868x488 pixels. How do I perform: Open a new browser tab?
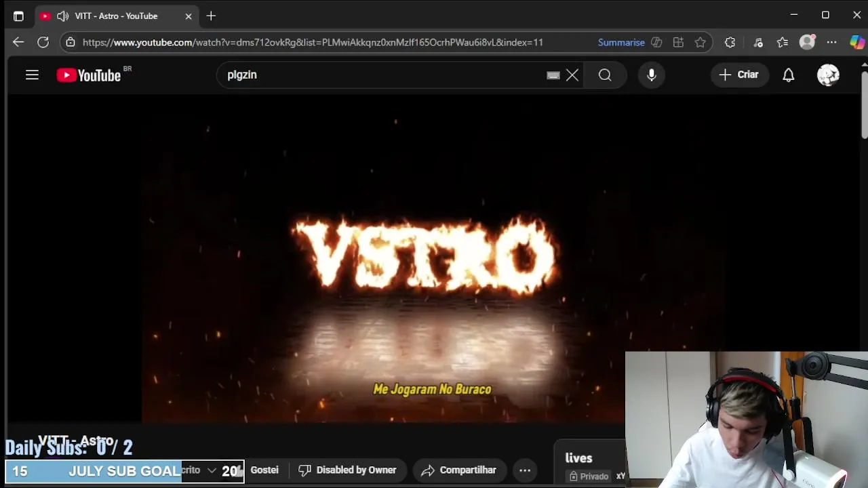click(211, 16)
